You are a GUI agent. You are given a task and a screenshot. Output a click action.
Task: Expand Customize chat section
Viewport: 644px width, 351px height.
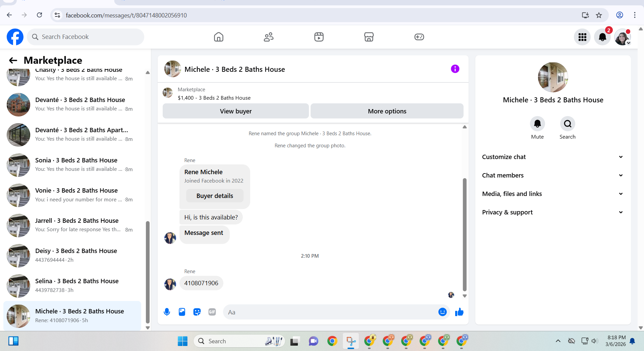coord(553,157)
